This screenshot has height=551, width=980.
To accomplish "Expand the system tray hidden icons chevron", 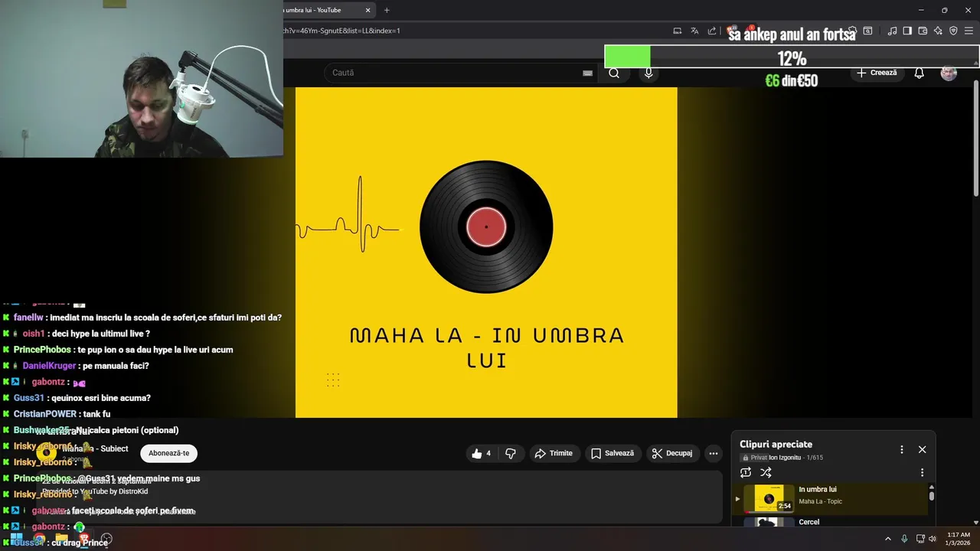I will point(888,539).
